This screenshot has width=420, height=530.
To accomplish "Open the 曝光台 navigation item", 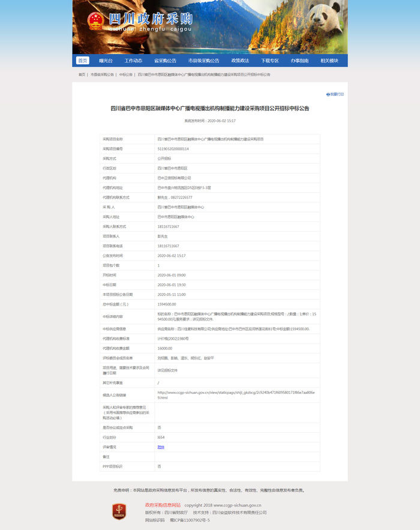I will click(106, 61).
